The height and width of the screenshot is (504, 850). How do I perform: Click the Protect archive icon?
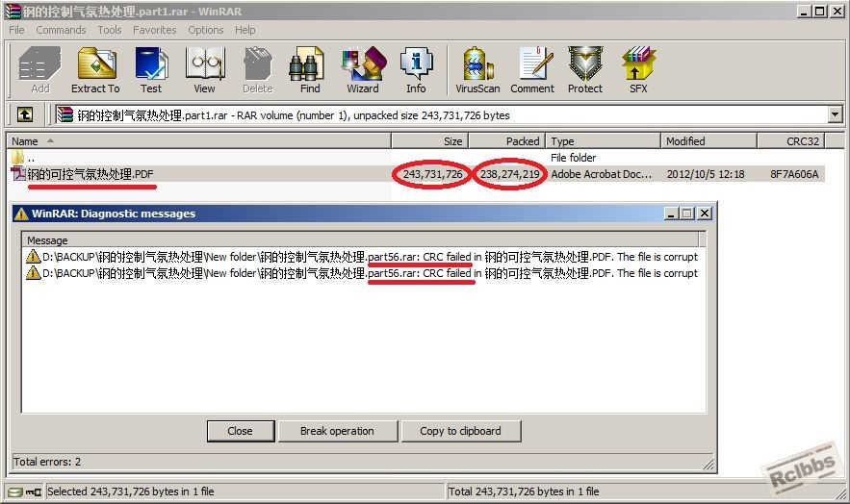585,69
